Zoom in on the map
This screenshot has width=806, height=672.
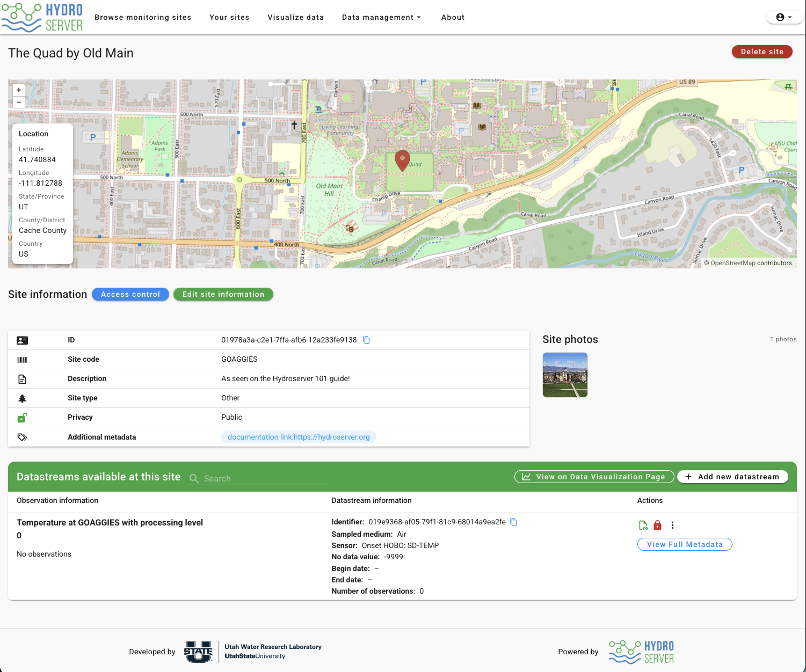(19, 90)
